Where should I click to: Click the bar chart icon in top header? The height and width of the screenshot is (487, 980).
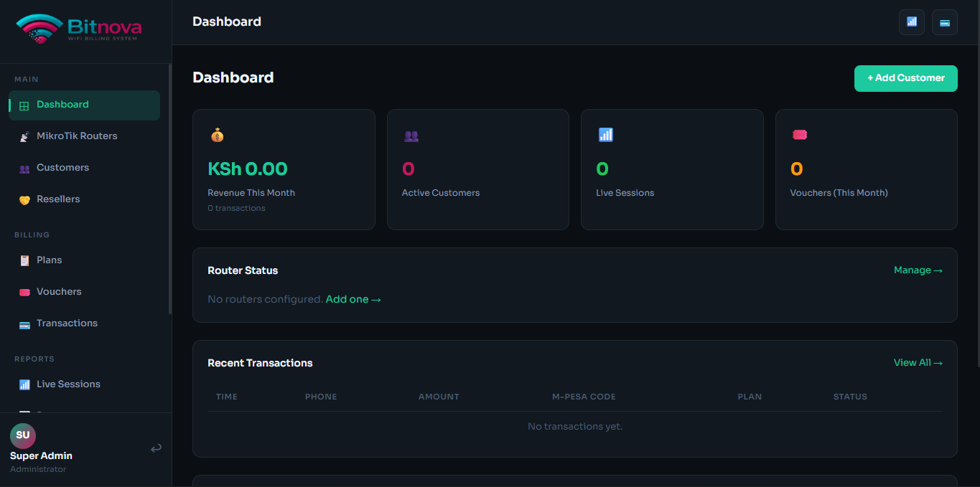tap(912, 22)
